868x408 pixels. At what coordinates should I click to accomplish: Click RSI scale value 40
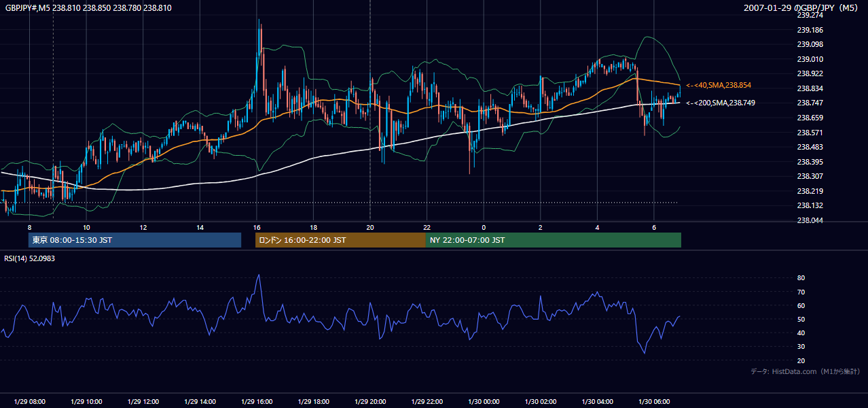[x=801, y=333]
